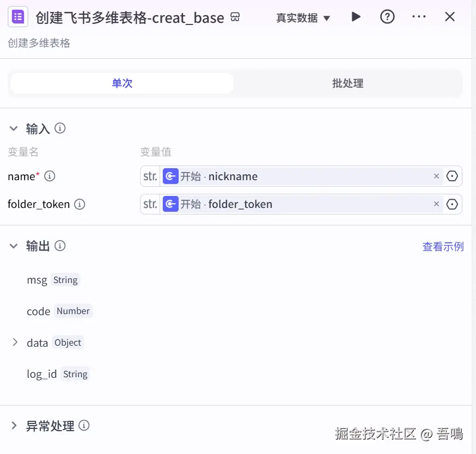This screenshot has width=476, height=454.
Task: Click the 开始 node icon in name field
Action: [x=170, y=176]
